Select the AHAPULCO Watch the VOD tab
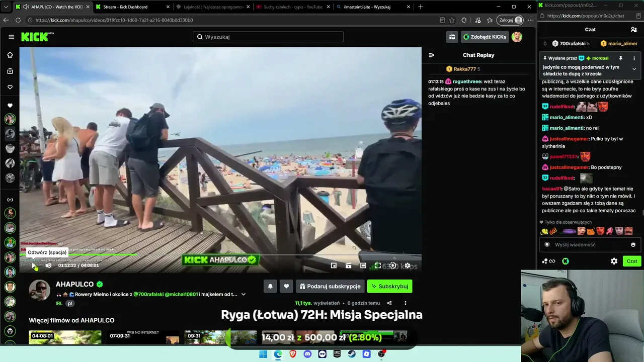This screenshot has height=362, width=644. coord(52,7)
